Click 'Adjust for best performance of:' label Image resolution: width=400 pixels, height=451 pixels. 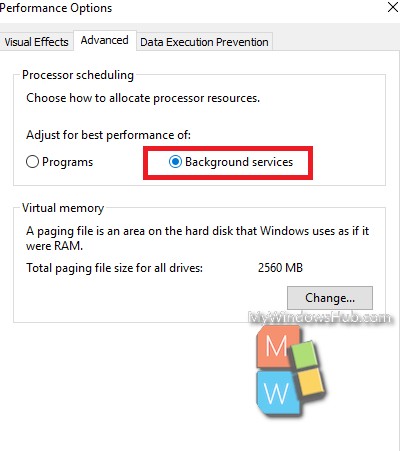pos(108,135)
